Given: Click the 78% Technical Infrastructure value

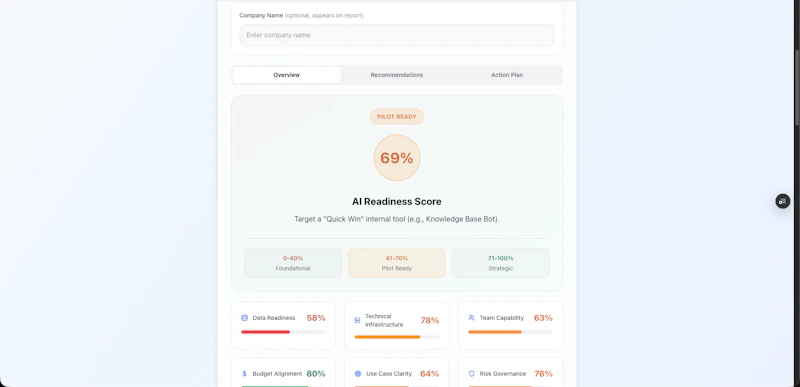Looking at the screenshot, I should (430, 320).
